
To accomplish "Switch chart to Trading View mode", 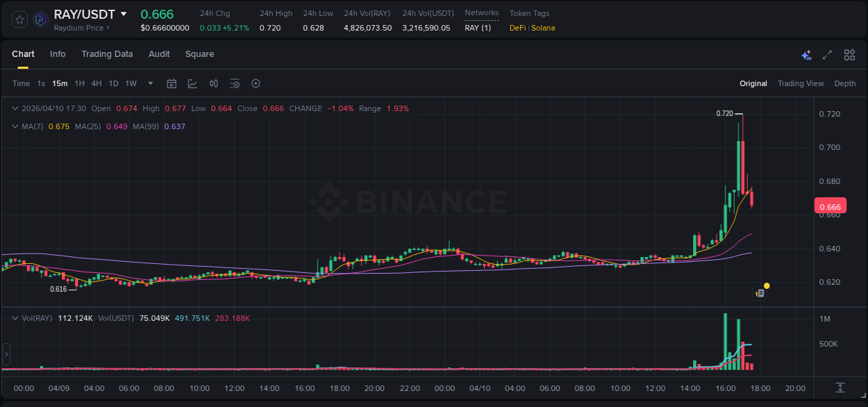I will tap(801, 83).
